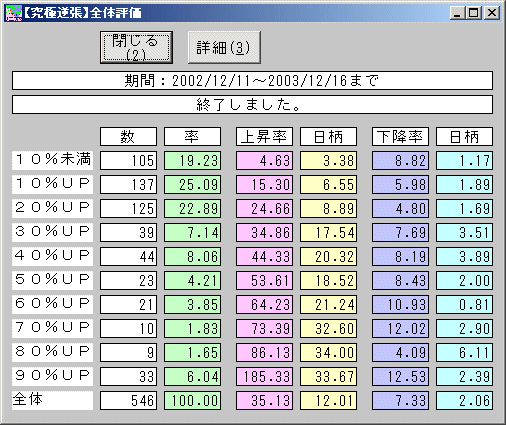Click the count cell showing 105
506x425 pixels.
click(x=128, y=160)
